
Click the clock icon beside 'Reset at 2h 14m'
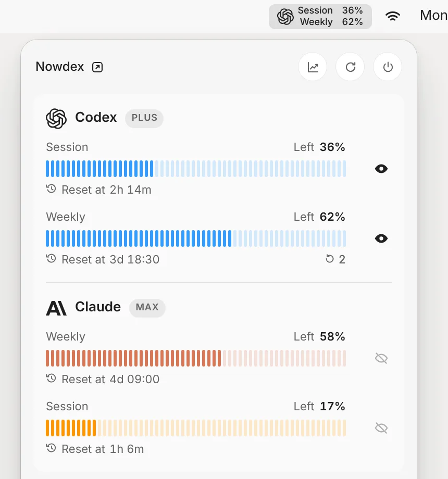[51, 189]
